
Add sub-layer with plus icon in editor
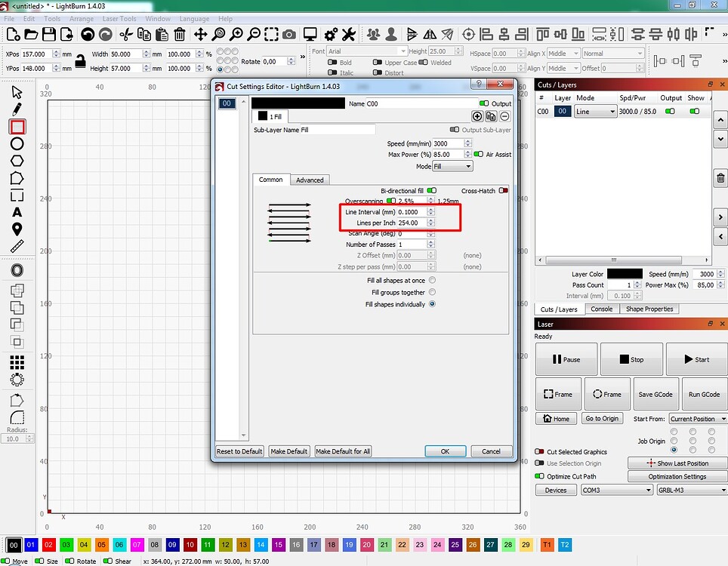(x=477, y=116)
